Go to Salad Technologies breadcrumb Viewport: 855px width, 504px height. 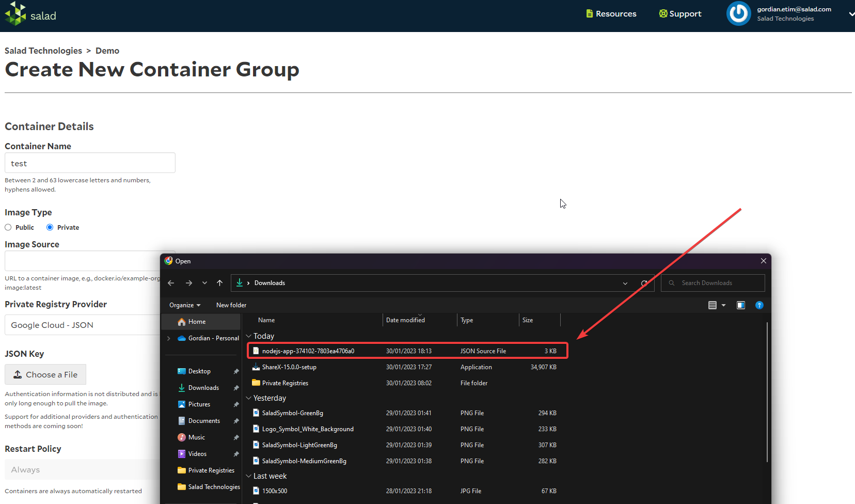[43, 51]
